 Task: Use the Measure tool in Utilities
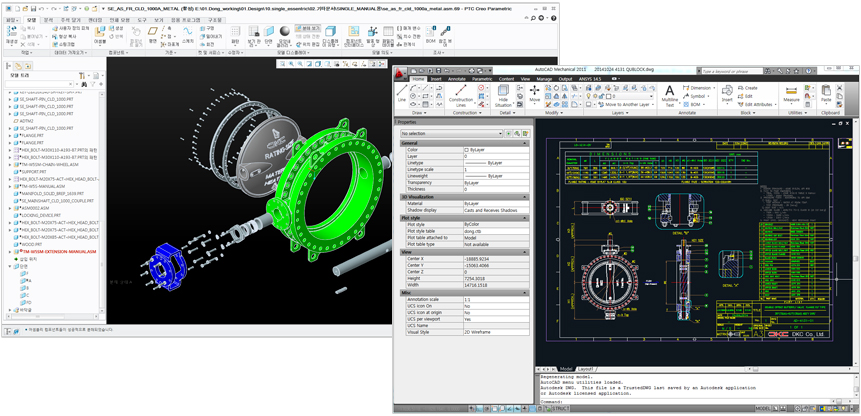point(791,93)
